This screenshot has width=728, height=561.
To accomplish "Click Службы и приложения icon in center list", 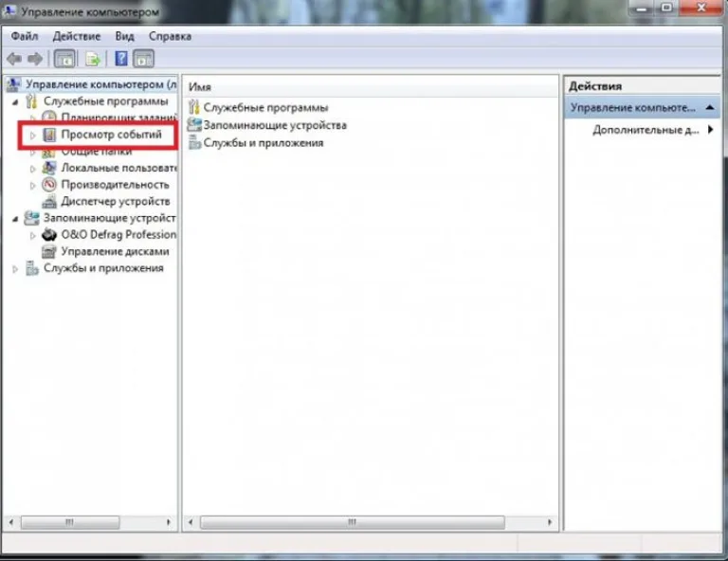I will coord(194,142).
